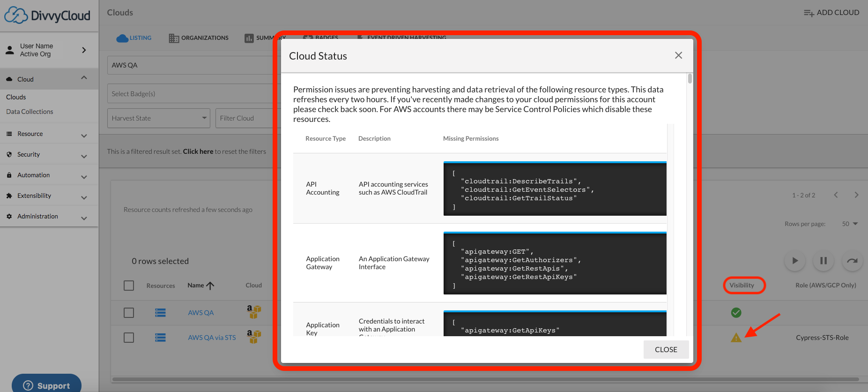Viewport: 868px width, 392px height.
Task: Expand the Security sidebar menu
Action: [84, 156]
